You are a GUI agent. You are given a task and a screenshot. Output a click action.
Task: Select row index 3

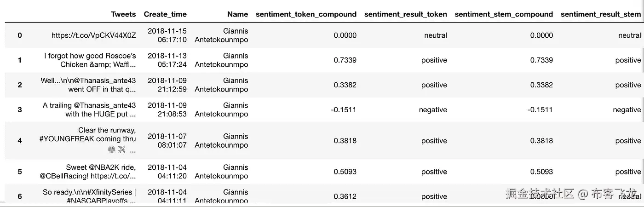tap(20, 110)
